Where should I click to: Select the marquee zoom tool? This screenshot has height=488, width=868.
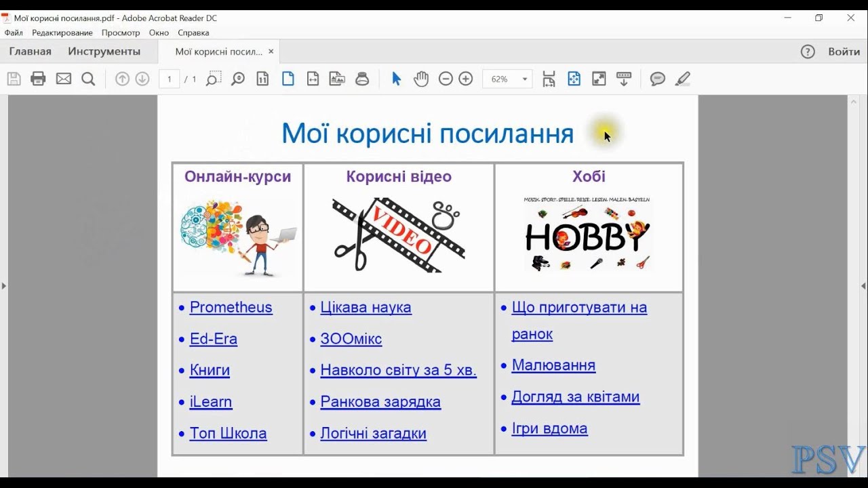click(213, 79)
